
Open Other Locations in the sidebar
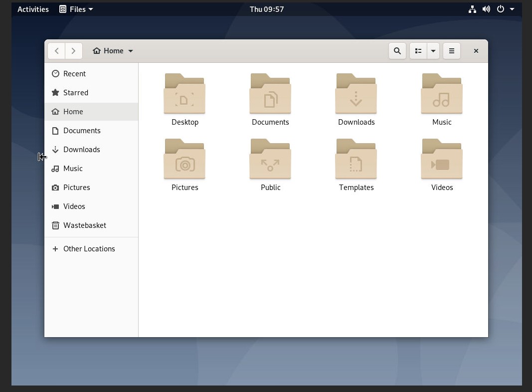point(91,249)
